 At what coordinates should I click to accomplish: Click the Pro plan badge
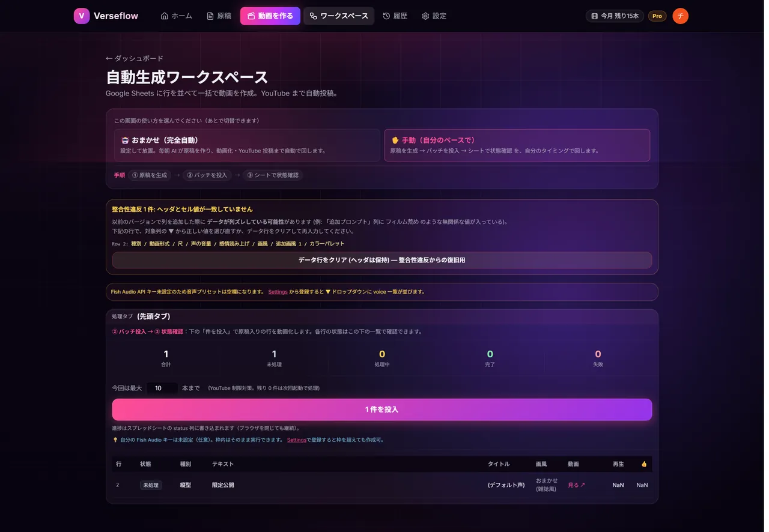[657, 16]
